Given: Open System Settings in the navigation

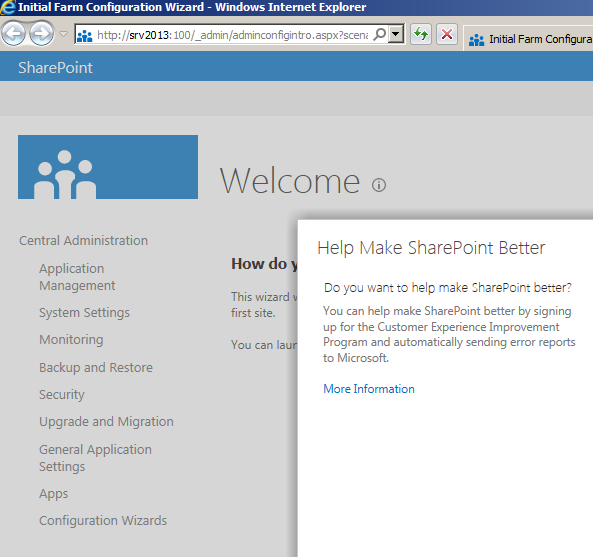Looking at the screenshot, I should point(84,313).
